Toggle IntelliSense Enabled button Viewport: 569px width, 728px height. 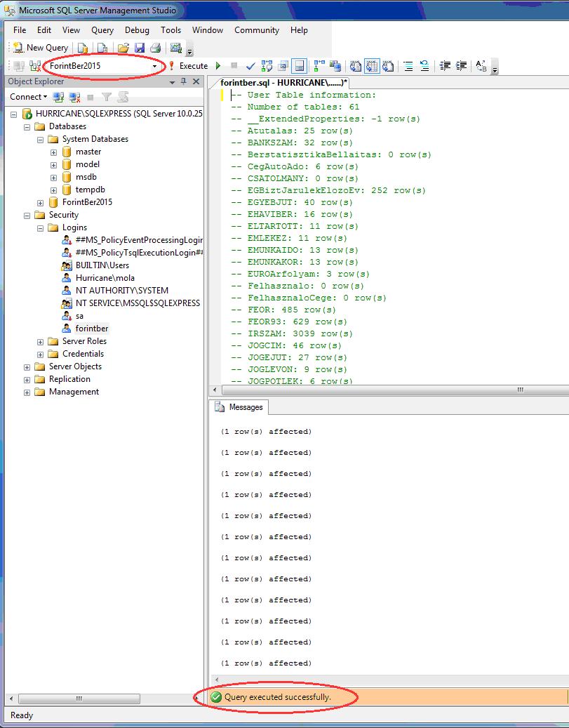coord(300,66)
